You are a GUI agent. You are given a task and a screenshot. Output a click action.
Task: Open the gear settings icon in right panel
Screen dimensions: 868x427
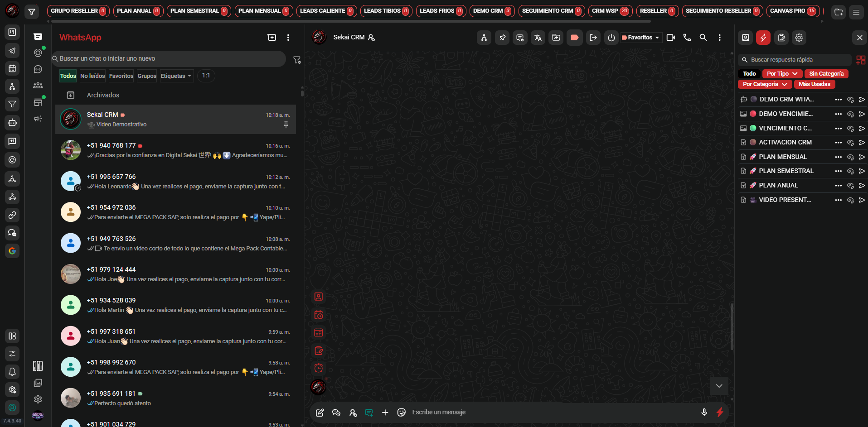click(x=799, y=38)
